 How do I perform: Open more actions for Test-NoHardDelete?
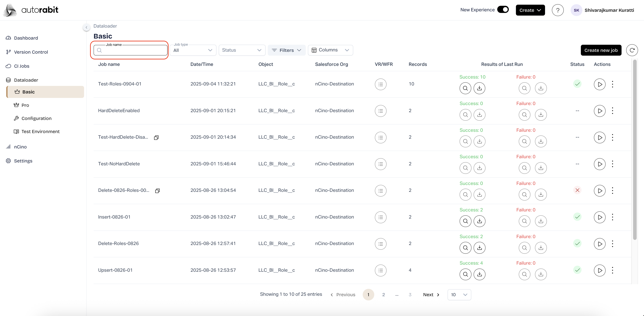coord(612,164)
